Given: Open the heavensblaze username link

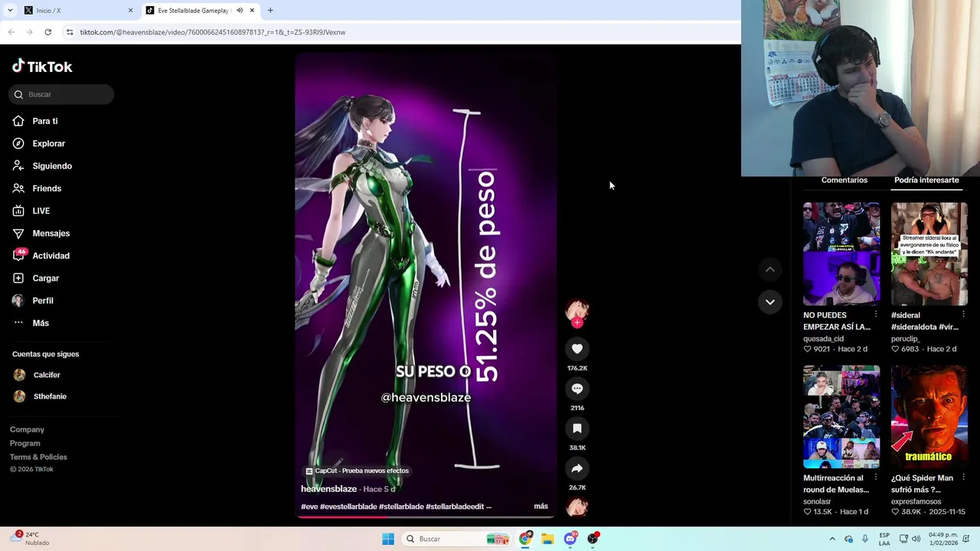Looking at the screenshot, I should pos(328,489).
